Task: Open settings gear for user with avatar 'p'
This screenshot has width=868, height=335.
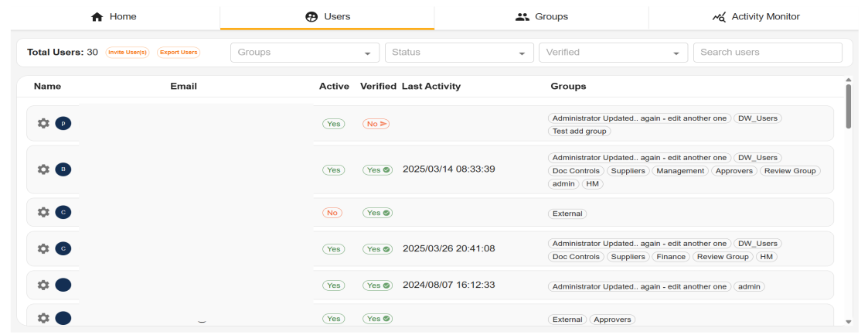Action: [x=43, y=123]
